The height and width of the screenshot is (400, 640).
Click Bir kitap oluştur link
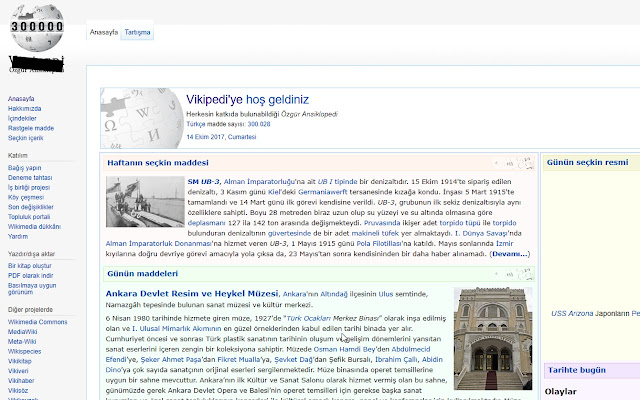29,266
